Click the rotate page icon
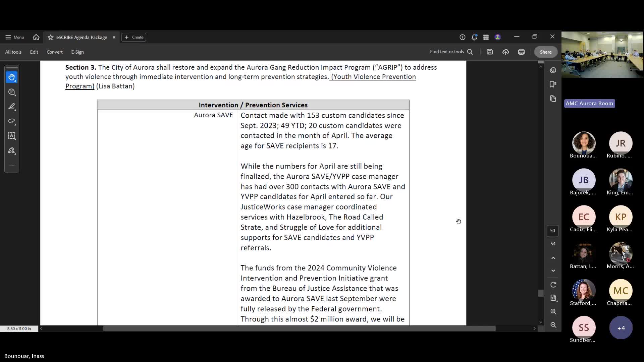This screenshot has height=362, width=644. tap(553, 285)
